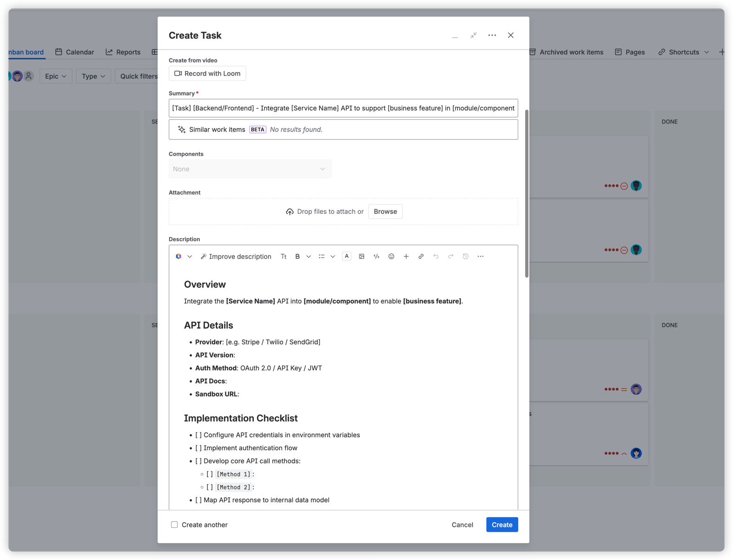Screen dimensions: 733x560
Task: Click the plus icon at the tab bar's end
Action: coord(721,52)
